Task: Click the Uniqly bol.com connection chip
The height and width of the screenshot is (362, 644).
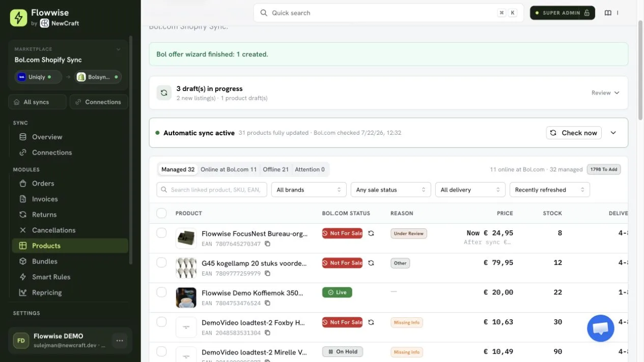Action: point(38,77)
